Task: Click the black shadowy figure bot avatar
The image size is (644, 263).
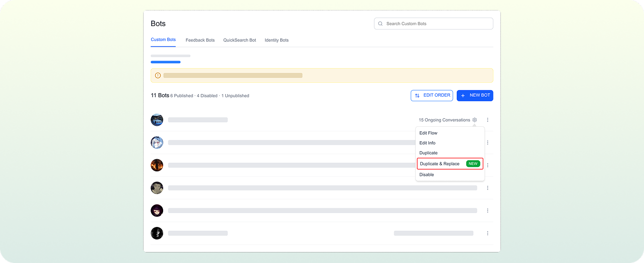Action: [157, 233]
